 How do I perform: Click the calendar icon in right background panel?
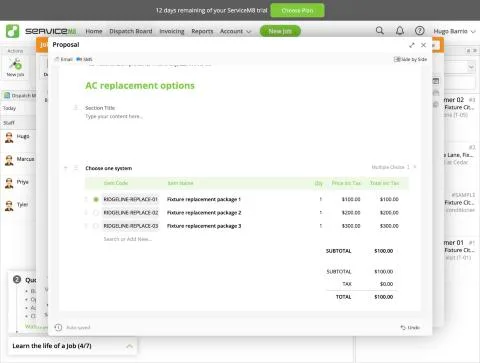[x=436, y=81]
